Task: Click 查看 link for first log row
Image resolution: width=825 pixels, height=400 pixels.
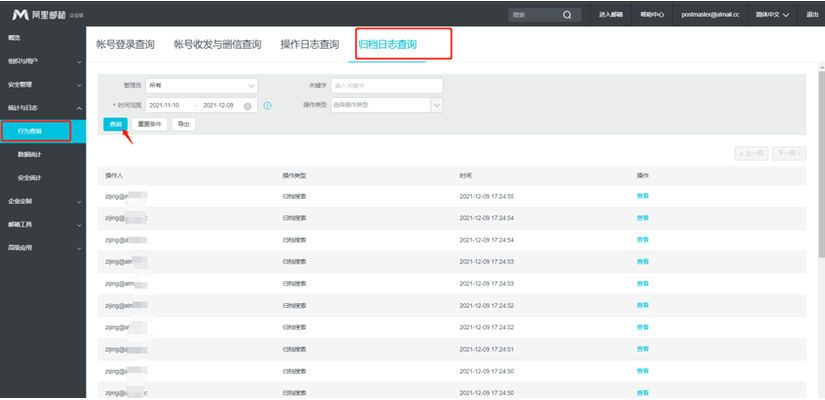Action: pyautogui.click(x=643, y=196)
